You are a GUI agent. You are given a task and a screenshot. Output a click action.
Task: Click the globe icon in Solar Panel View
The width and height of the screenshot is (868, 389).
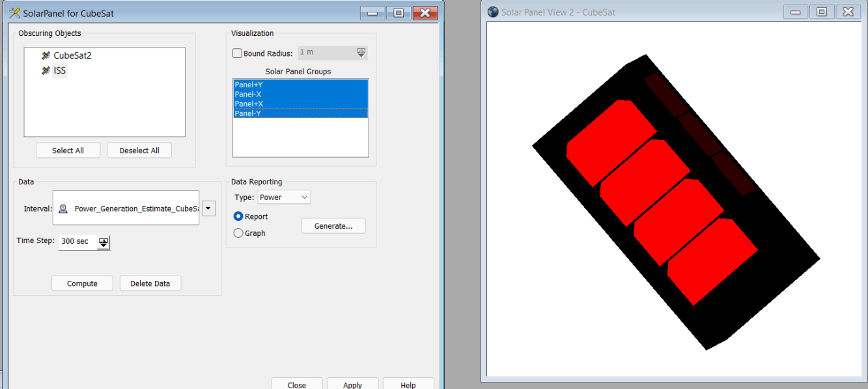point(493,12)
